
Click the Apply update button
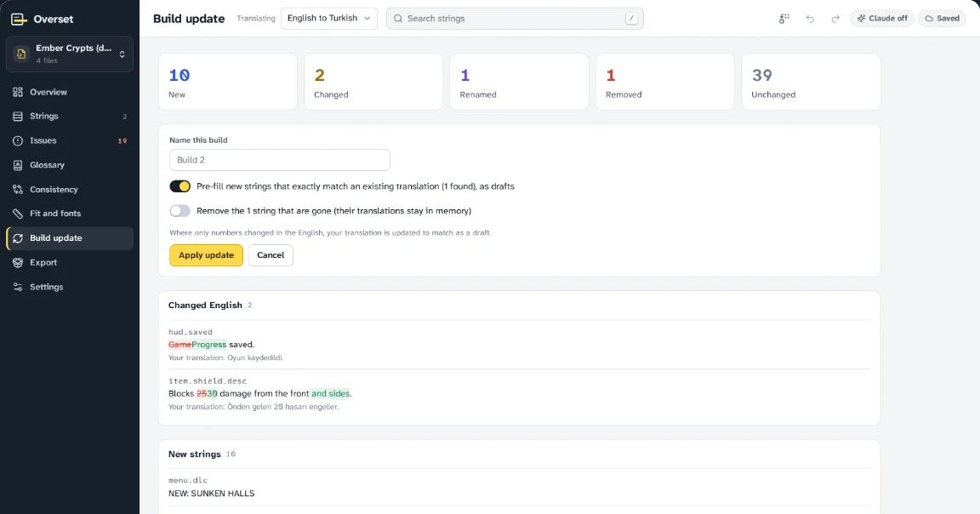click(x=206, y=255)
